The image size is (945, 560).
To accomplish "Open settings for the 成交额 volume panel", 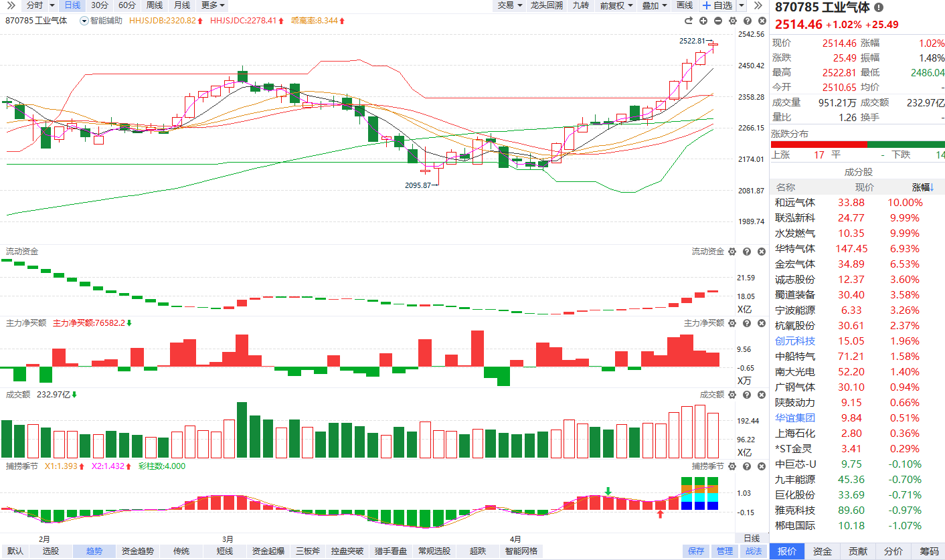I will tap(732, 395).
